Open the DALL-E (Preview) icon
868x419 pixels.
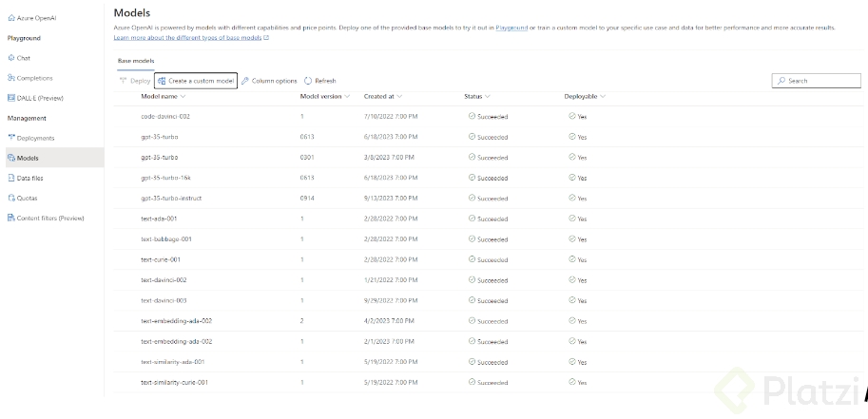(x=11, y=98)
